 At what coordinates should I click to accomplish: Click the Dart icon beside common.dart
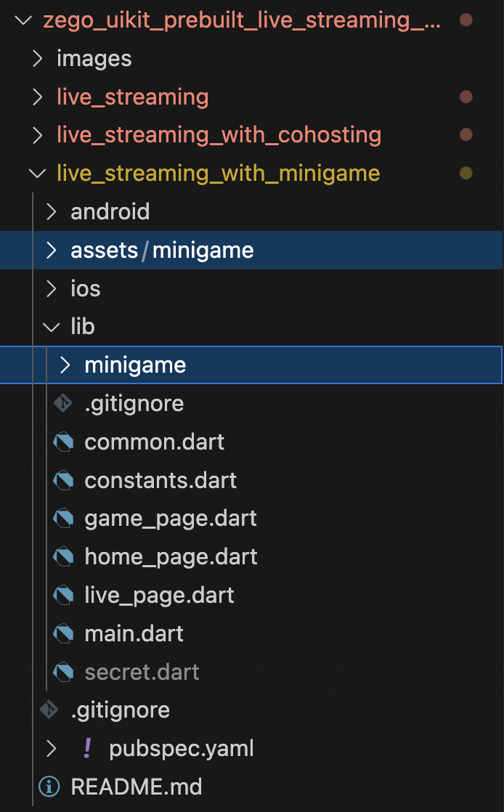point(64,442)
